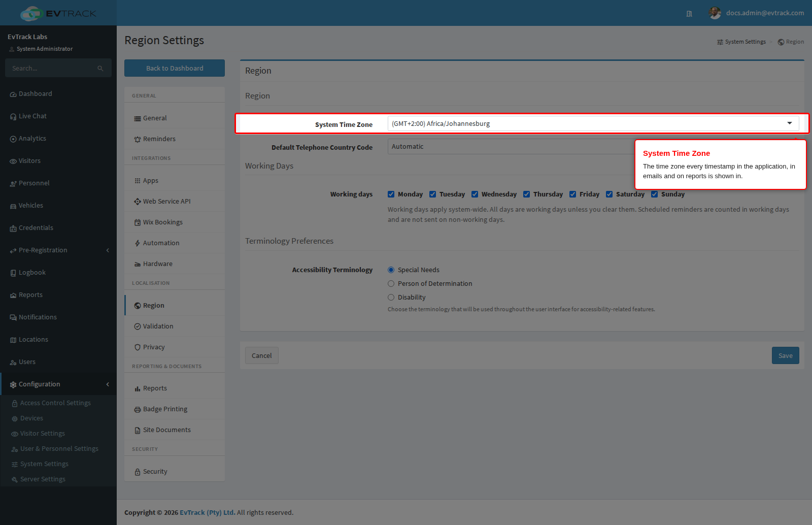Click the Automation lightning bolt icon
The image size is (812, 525).
tap(138, 243)
